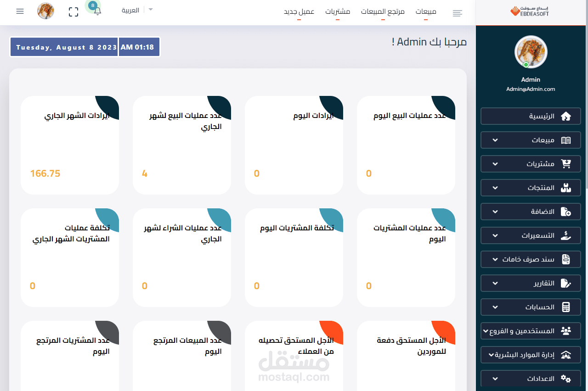The image size is (588, 391).
Task: Click the مرحبا بك Admin welcome heading
Action: tap(429, 42)
